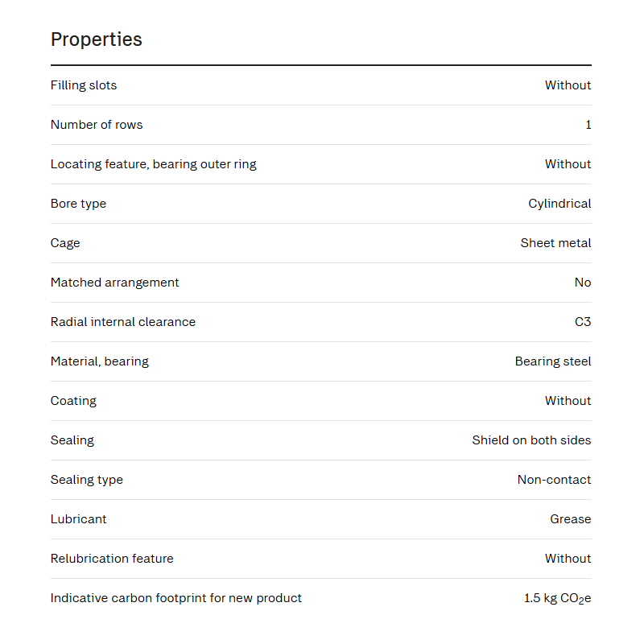Screen dimensions: 644x644
Task: Click the Relubrication feature label
Action: (112, 558)
